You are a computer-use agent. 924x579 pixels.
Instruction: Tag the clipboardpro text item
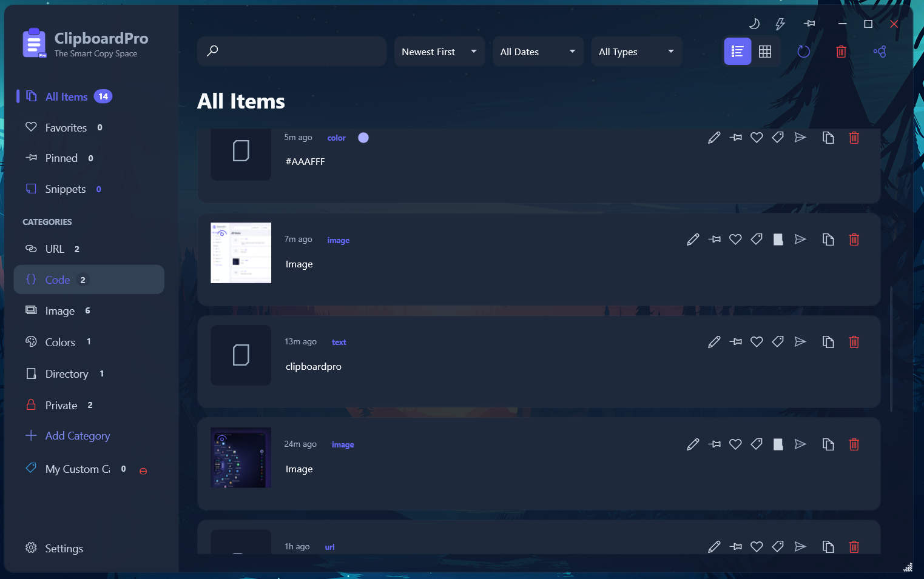tap(778, 342)
